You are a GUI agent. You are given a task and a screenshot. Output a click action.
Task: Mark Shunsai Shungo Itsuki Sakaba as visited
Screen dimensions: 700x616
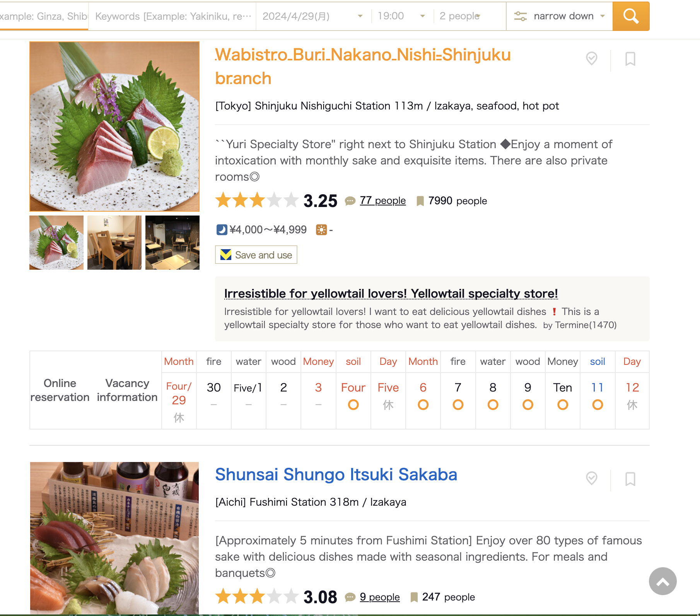[591, 479]
